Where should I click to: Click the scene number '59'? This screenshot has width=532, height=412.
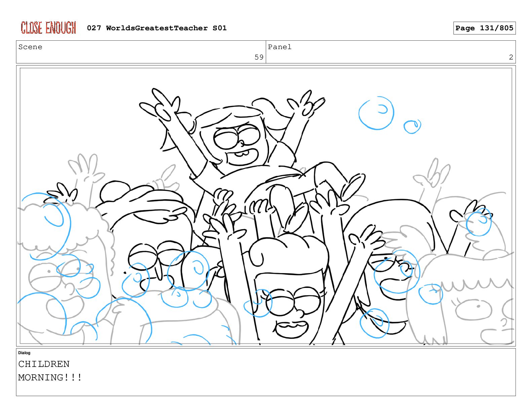(x=259, y=57)
